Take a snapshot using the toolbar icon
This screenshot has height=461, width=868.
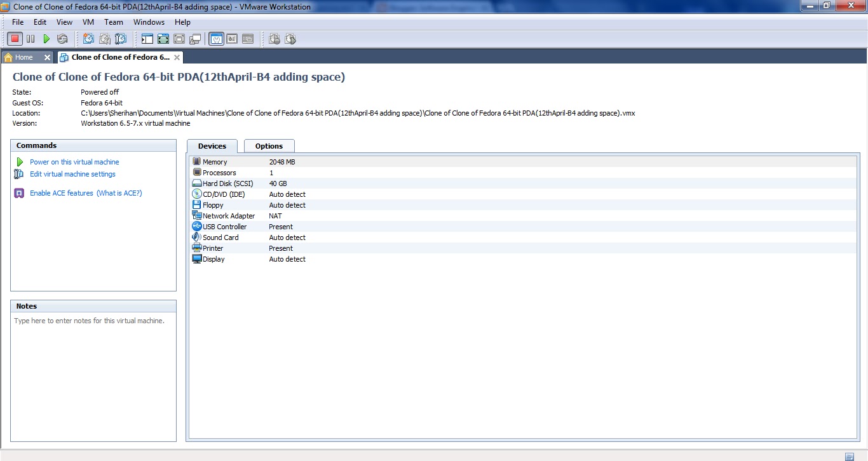[88, 39]
